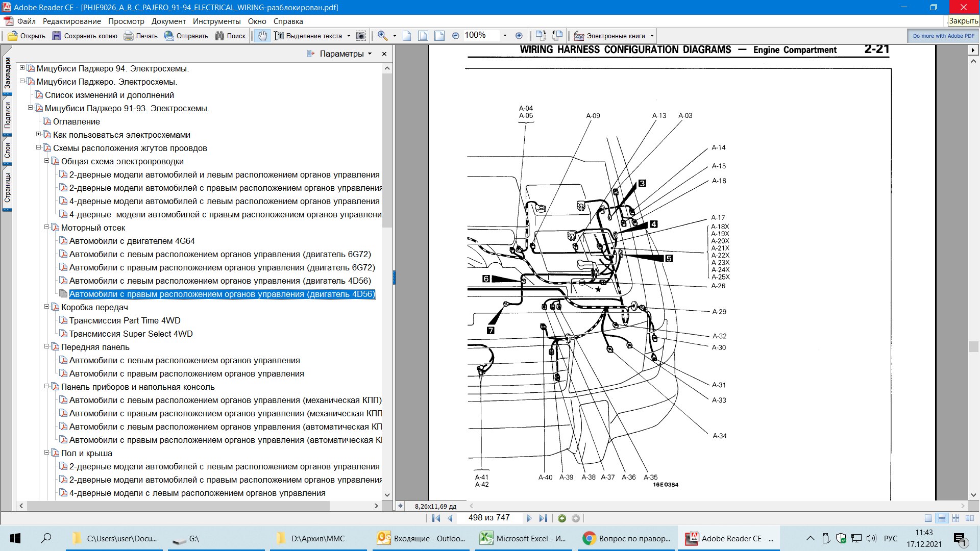Click the Print (Печать) toolbar button
This screenshot has width=980, height=551.
tap(140, 36)
